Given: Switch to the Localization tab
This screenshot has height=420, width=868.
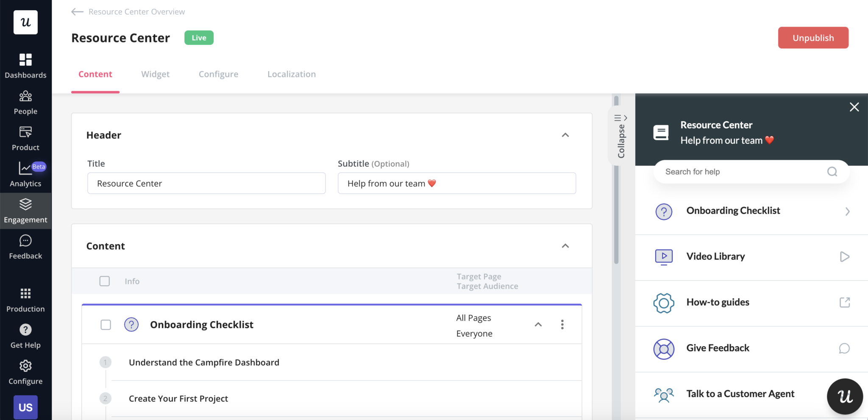Looking at the screenshot, I should [291, 74].
